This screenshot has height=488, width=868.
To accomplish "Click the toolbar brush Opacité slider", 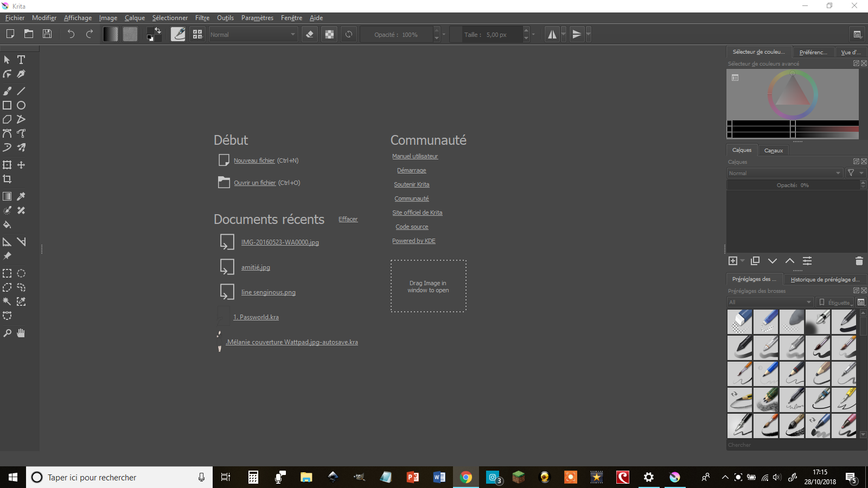I will coord(397,35).
